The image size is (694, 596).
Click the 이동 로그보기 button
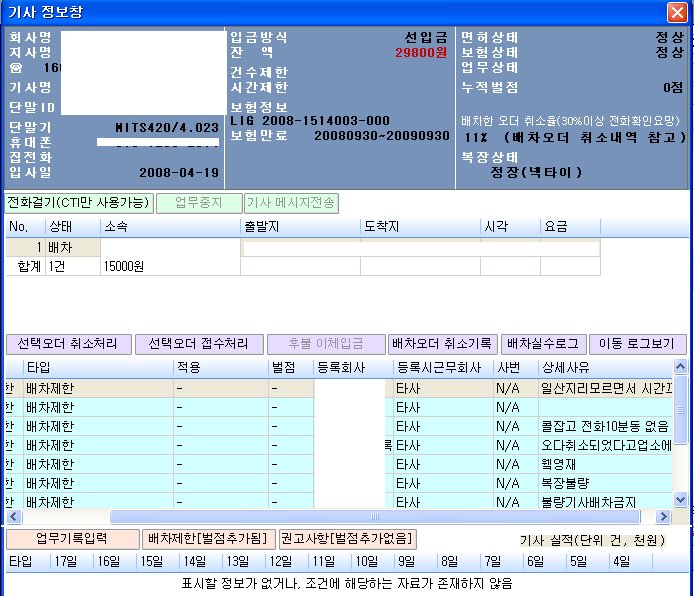[x=637, y=344]
